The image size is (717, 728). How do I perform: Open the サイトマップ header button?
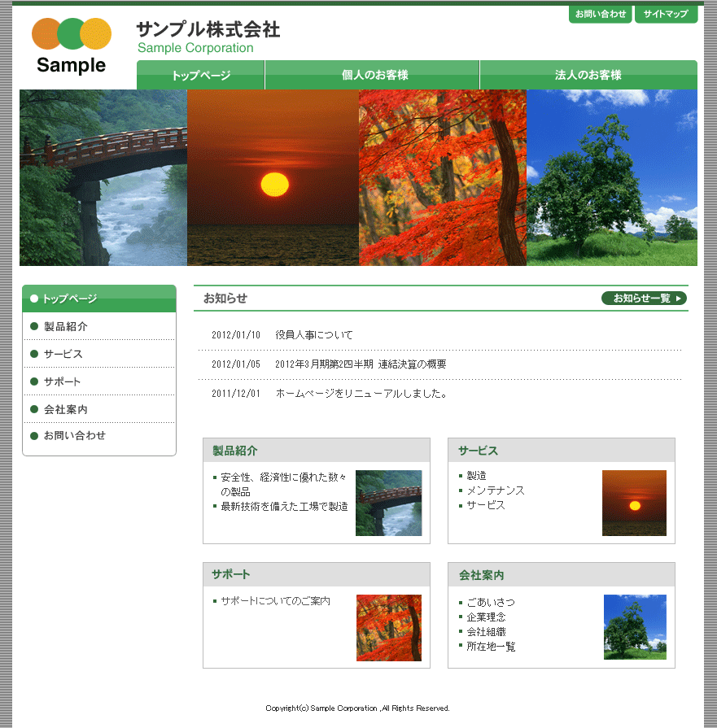666,15
